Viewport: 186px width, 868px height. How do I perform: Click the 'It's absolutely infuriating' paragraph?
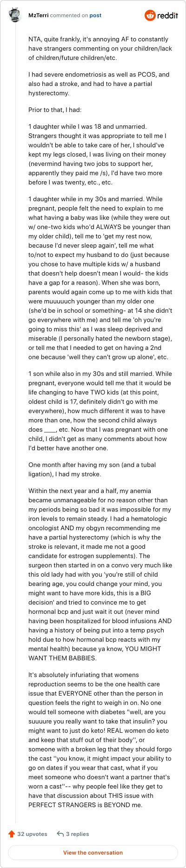click(100, 740)
